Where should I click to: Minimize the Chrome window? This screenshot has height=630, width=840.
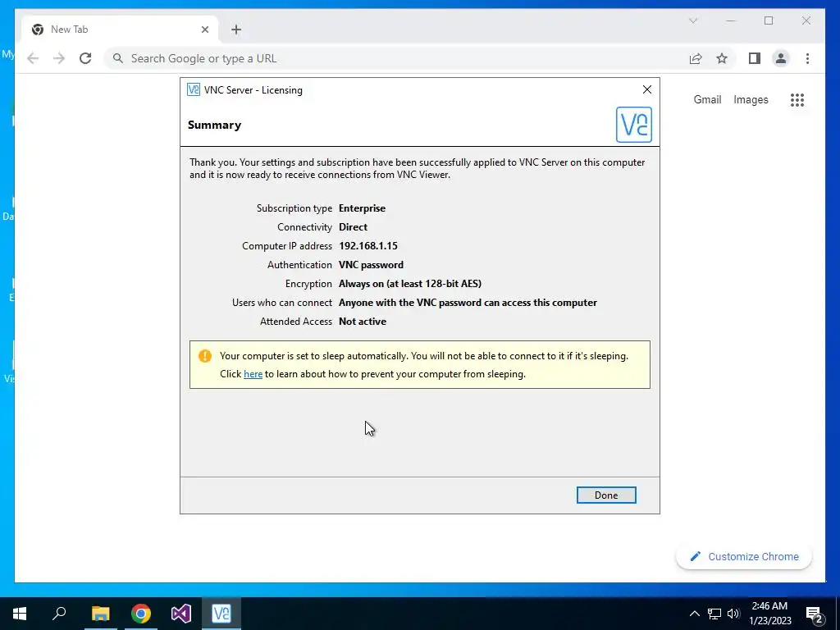(x=731, y=21)
